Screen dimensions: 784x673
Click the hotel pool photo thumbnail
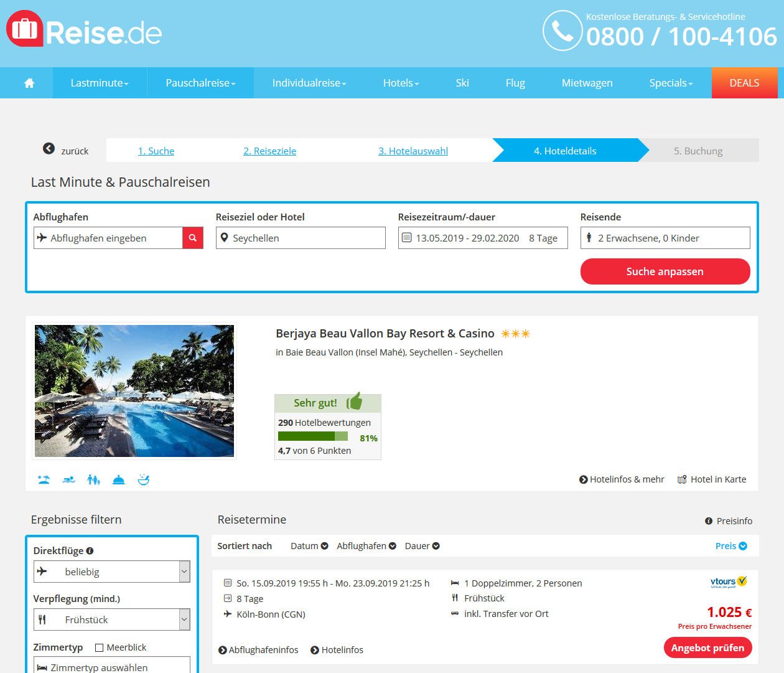[134, 391]
